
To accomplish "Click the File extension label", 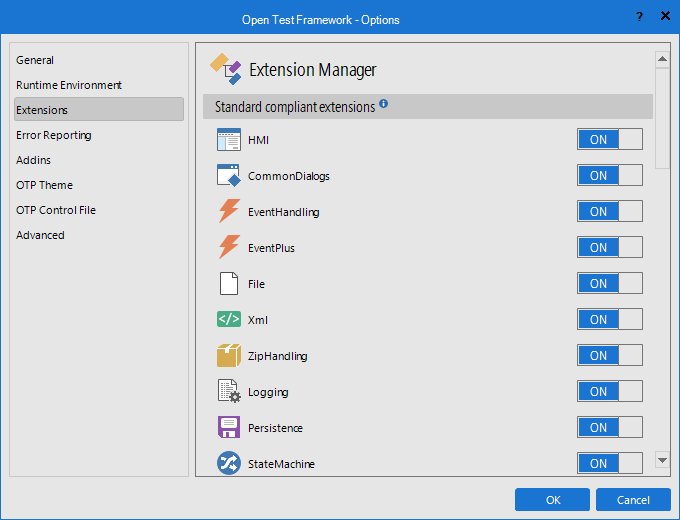I will 256,284.
